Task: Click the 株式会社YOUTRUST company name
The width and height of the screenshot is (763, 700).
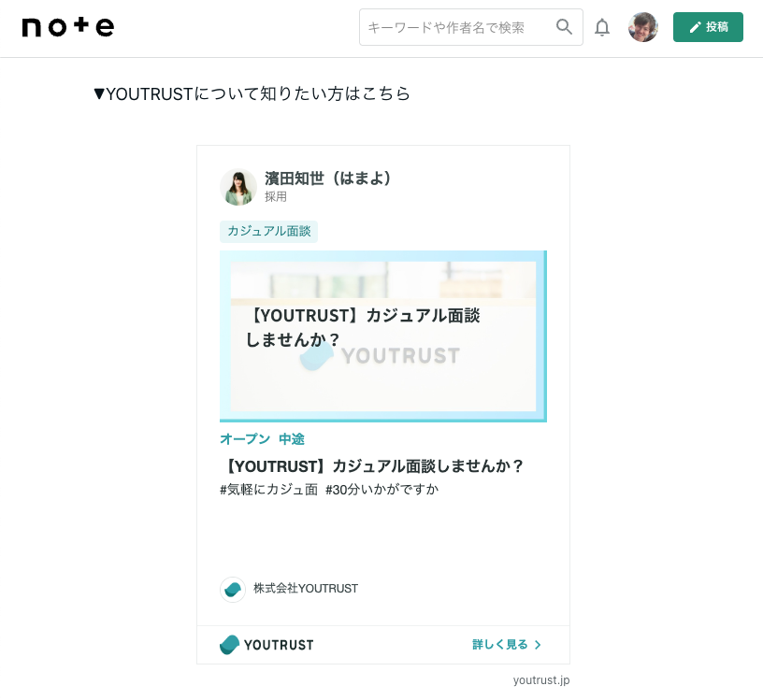Action: point(306,589)
